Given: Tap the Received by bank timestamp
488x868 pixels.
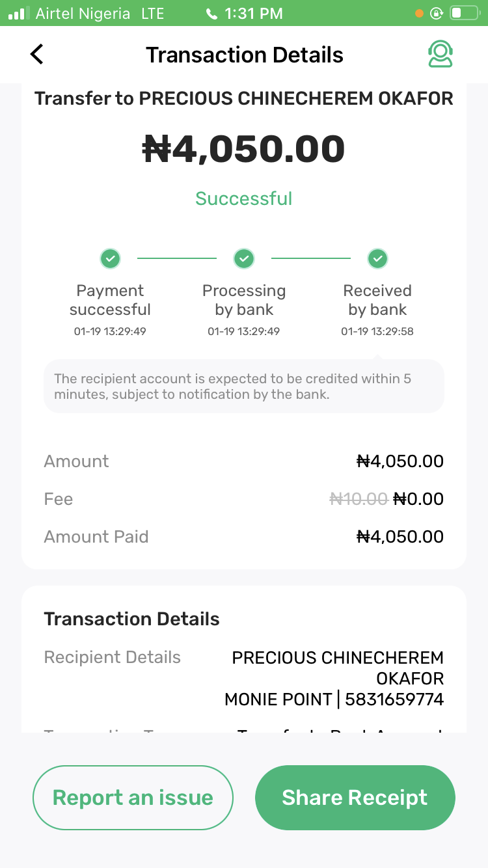Looking at the screenshot, I should pos(377,331).
